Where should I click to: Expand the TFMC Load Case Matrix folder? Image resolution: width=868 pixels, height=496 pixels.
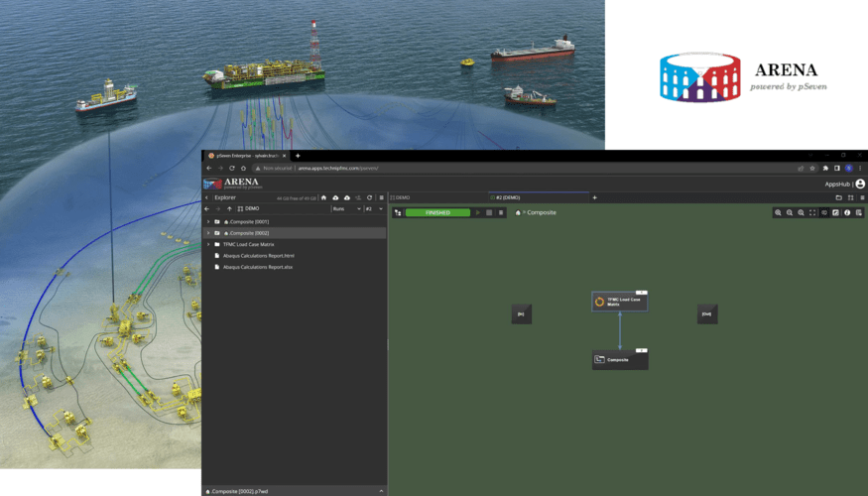208,244
